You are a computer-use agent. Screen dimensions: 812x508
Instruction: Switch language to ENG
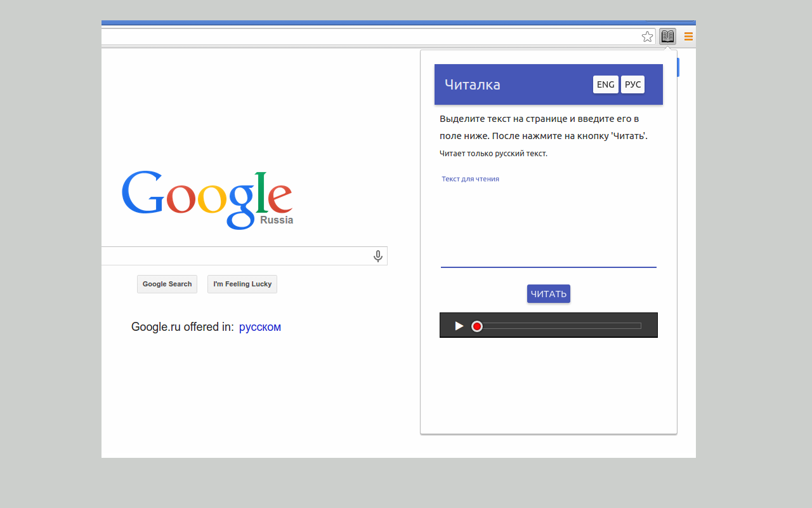[606, 84]
